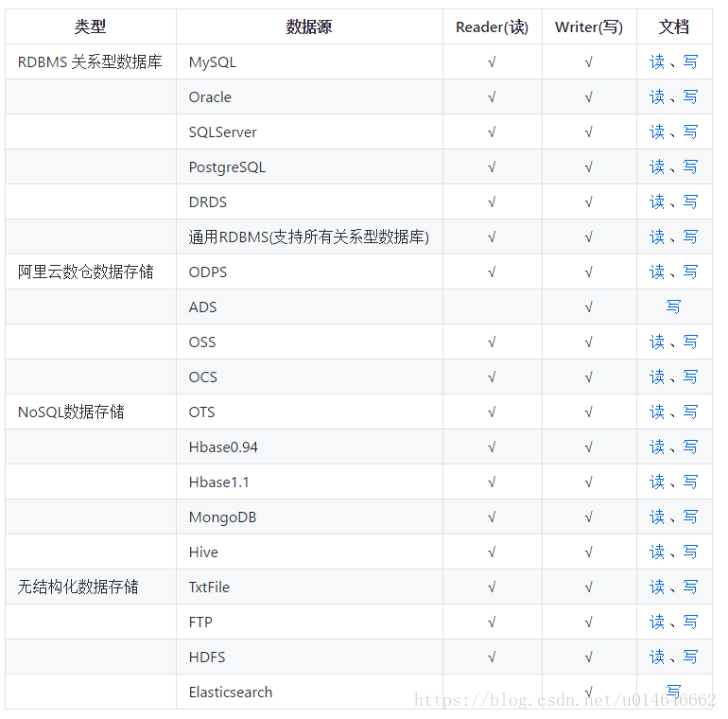The width and height of the screenshot is (728, 719).
Task: Open the TxtFile read (读) doc link
Action: pyautogui.click(x=656, y=587)
